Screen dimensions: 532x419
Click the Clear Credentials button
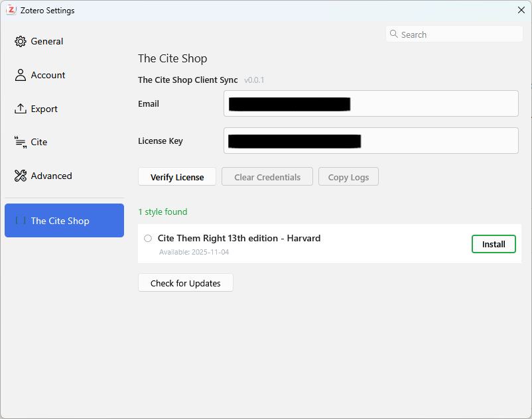pos(267,176)
